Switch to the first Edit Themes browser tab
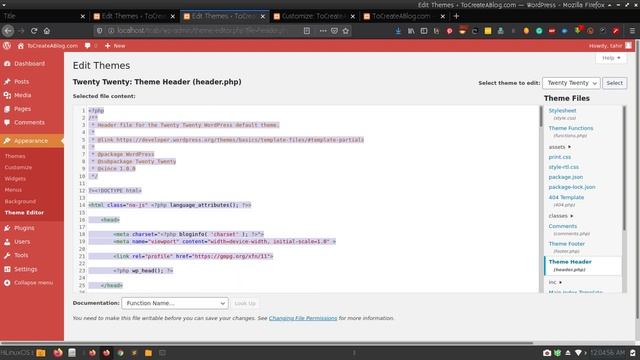The height and width of the screenshot is (360, 640). pyautogui.click(x=132, y=16)
